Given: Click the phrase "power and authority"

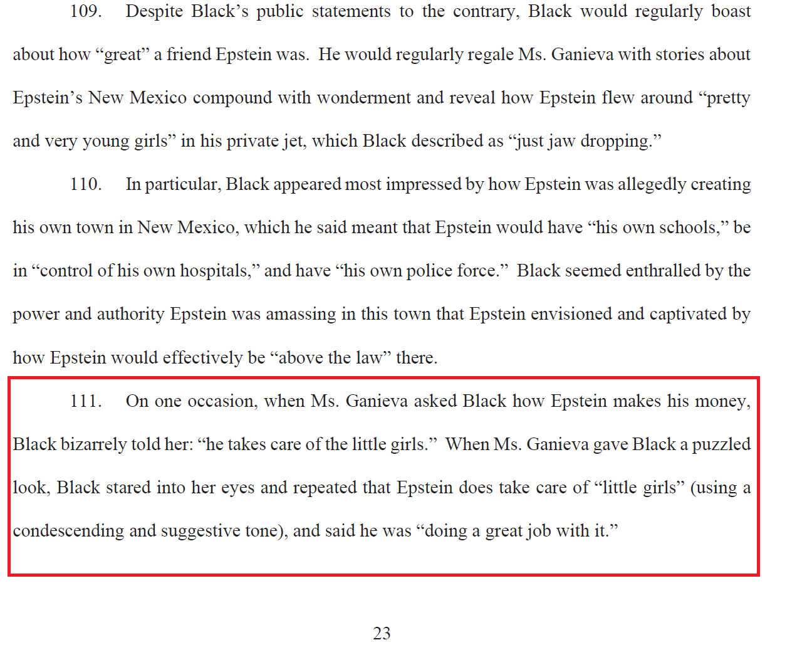Looking at the screenshot, I should point(88,314).
